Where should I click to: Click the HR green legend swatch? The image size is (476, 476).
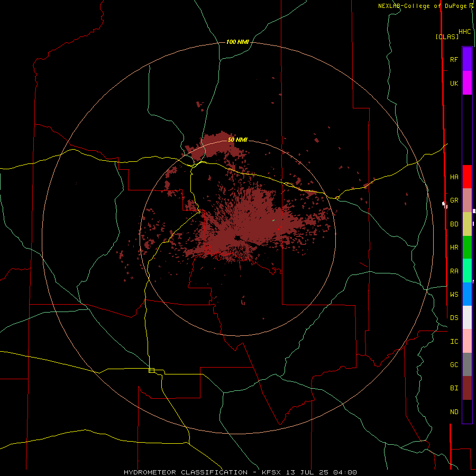467,248
